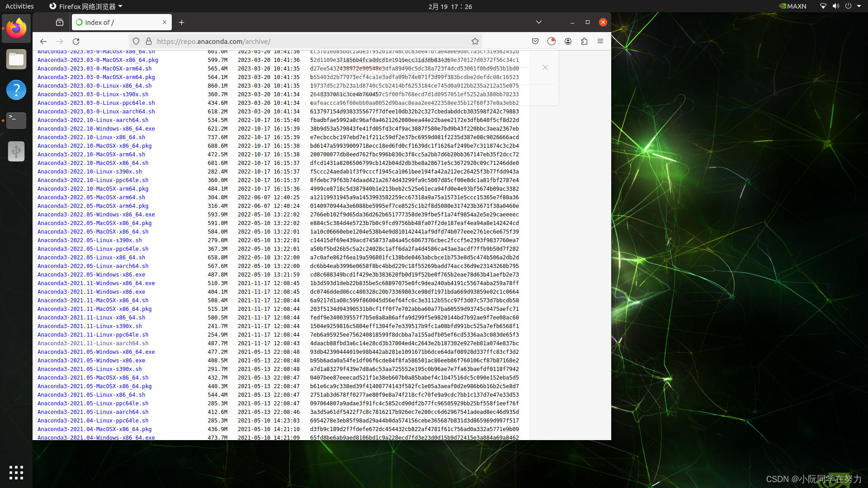Open Firefox hamburger application menu

click(600, 41)
